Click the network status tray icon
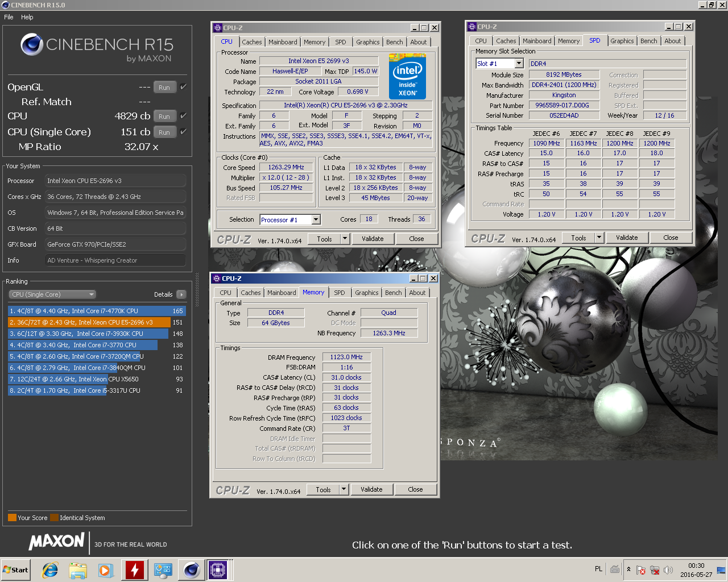Viewport: 728px width, 582px height. [x=655, y=569]
